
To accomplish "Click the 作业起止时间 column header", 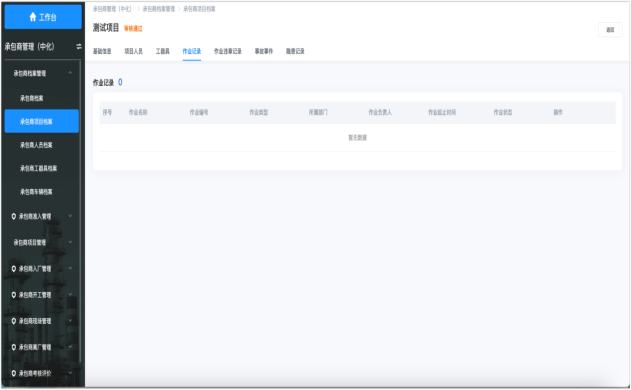I will point(442,112).
